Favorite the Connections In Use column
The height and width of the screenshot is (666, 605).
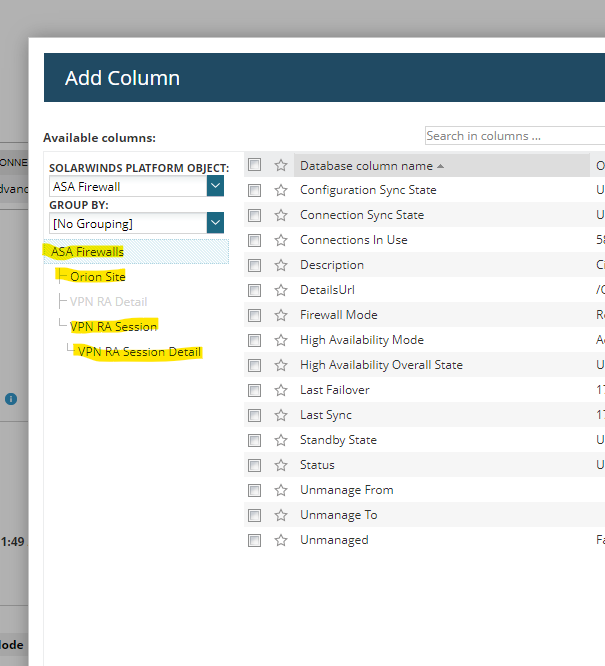[281, 240]
